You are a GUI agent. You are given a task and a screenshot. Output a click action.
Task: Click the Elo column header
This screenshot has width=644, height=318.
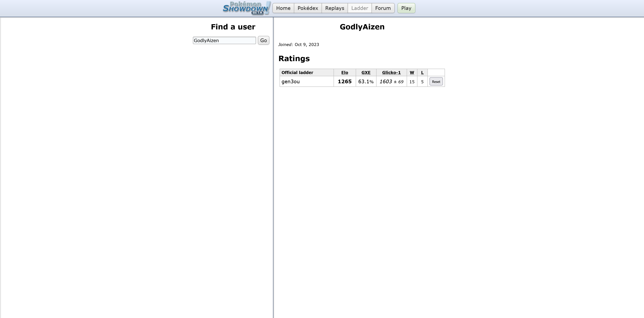[344, 73]
